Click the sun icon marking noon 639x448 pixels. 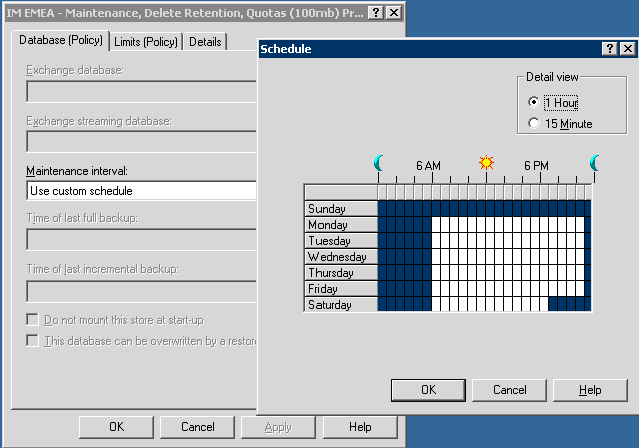pyautogui.click(x=486, y=163)
